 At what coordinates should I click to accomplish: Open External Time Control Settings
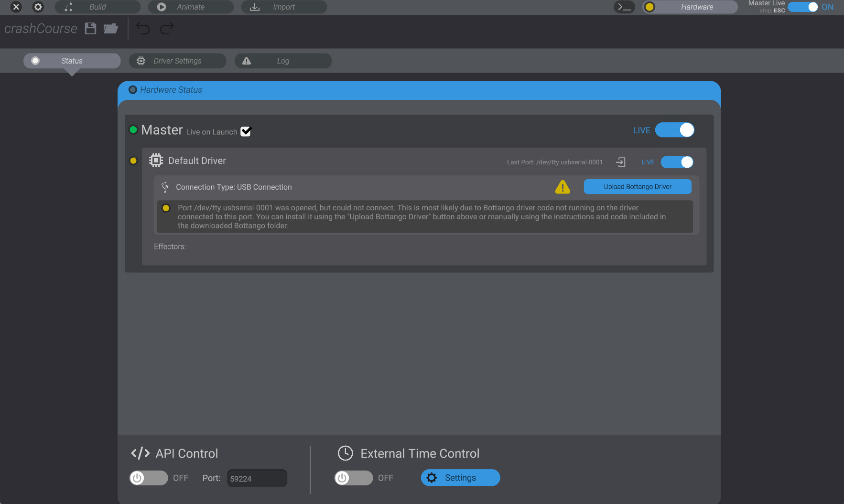pyautogui.click(x=460, y=478)
